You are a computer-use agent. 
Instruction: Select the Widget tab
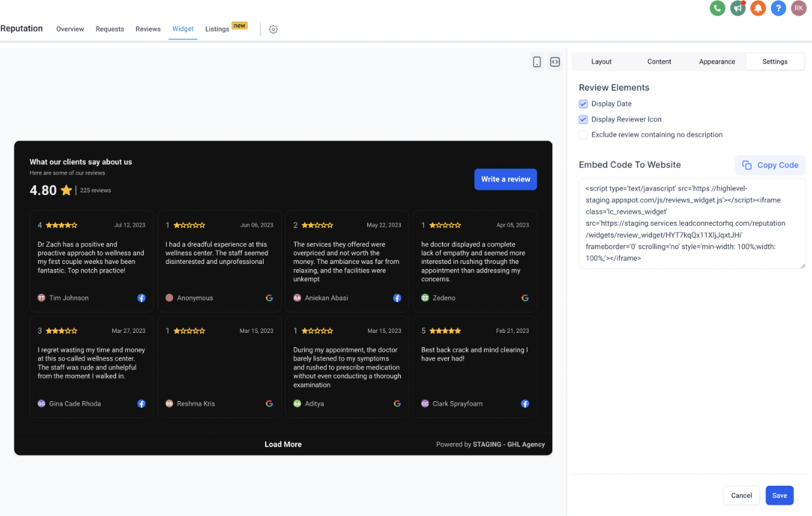[x=183, y=29]
